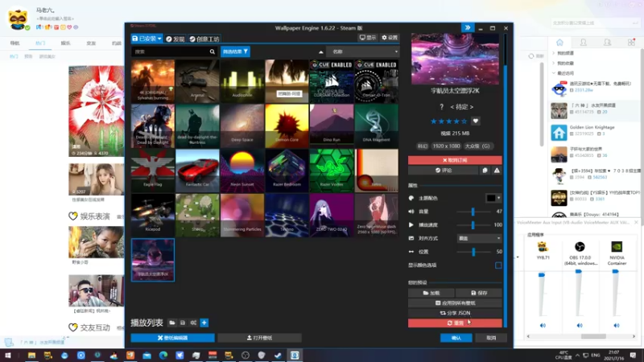Open the comments (评论) button
The height and width of the screenshot is (362, 644).
pos(444,170)
